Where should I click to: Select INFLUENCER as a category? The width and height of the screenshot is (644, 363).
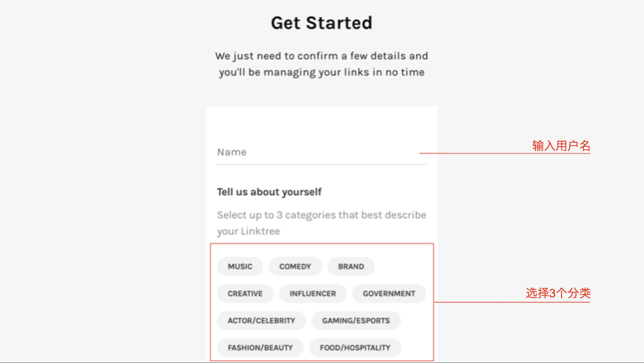(313, 294)
